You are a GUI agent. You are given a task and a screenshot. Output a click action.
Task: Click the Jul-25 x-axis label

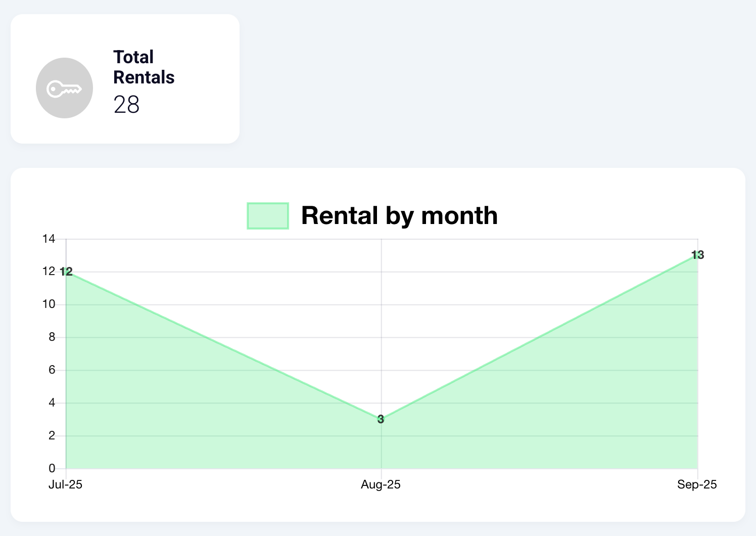[x=65, y=484]
